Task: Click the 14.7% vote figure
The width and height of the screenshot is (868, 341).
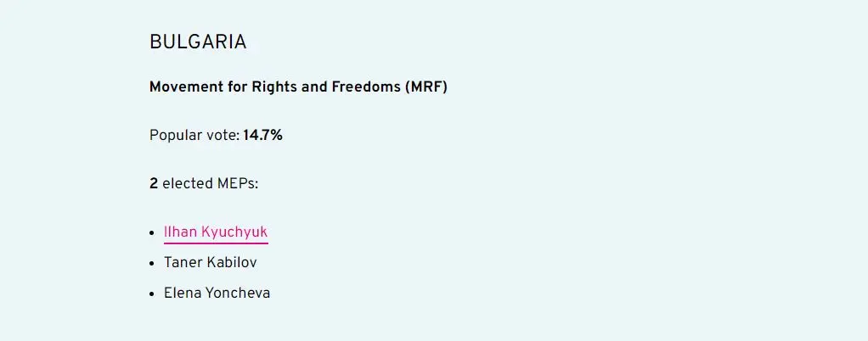Action: click(x=262, y=136)
